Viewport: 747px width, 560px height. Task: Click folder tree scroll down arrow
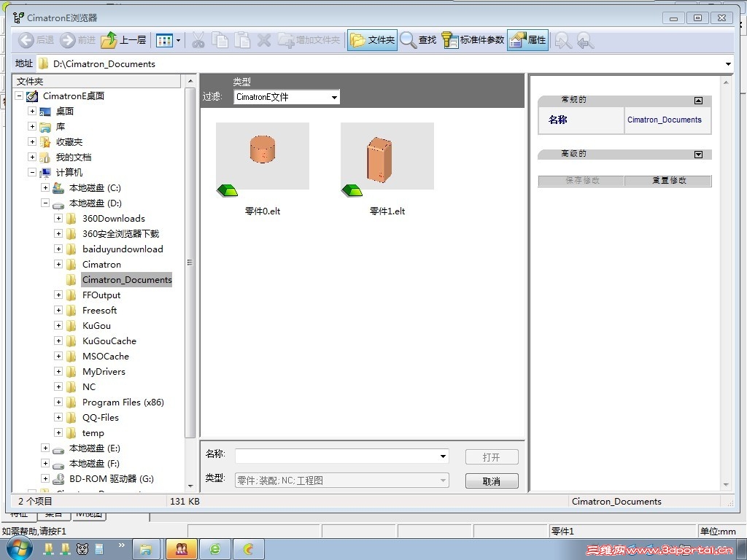tap(190, 486)
